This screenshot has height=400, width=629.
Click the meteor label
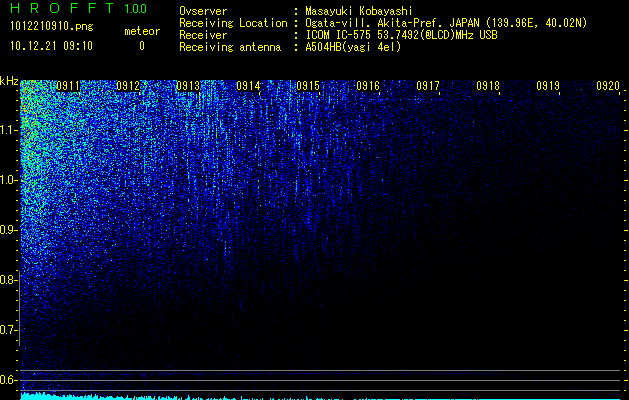pyautogui.click(x=142, y=31)
